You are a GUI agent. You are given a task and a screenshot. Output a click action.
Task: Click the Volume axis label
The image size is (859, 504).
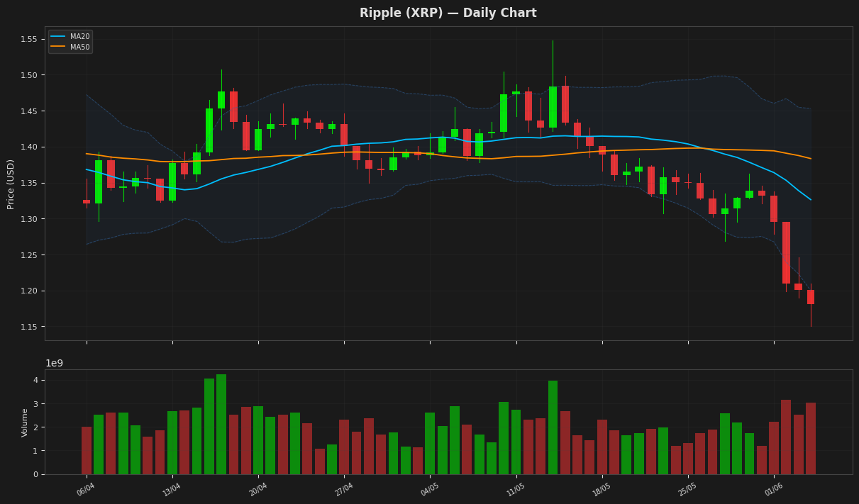pos(25,422)
